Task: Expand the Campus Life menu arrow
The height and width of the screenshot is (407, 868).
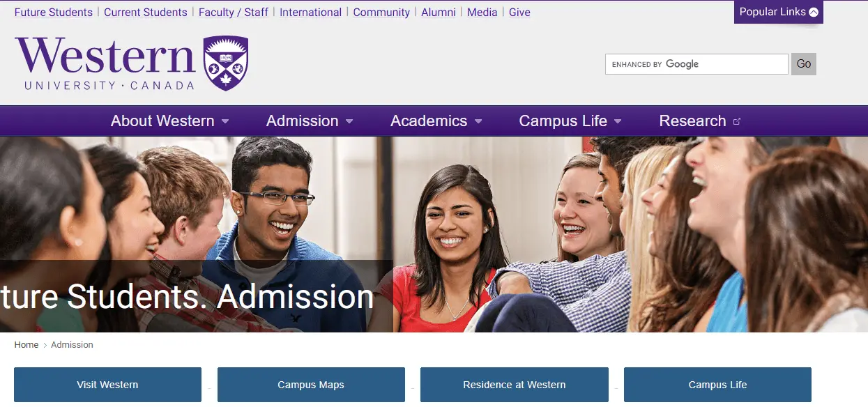Action: tap(618, 121)
